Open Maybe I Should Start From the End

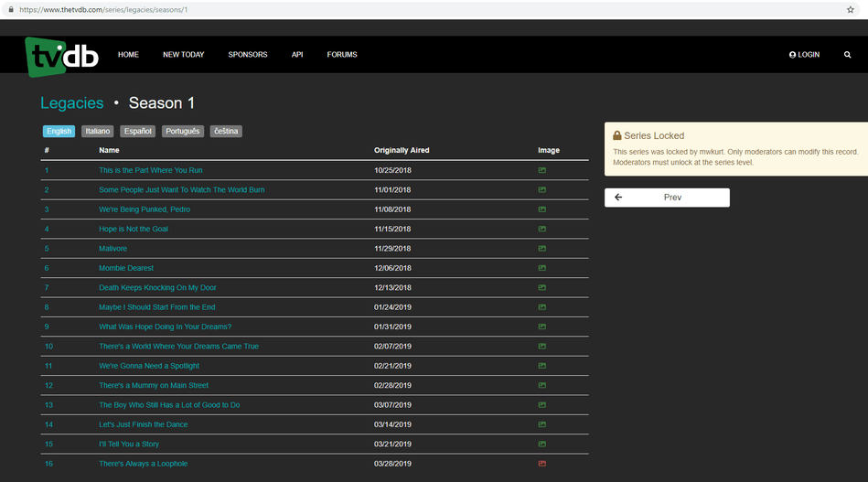[157, 307]
